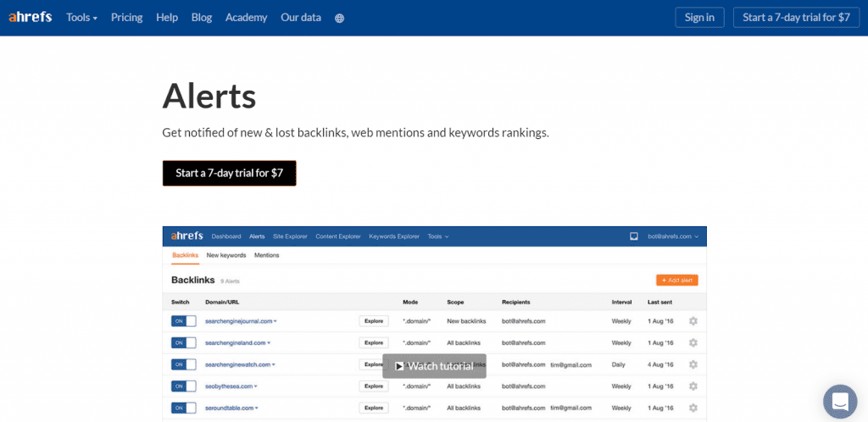Image resolution: width=868 pixels, height=422 pixels.
Task: Click the header Start a 7-day trial button
Action: 797,17
